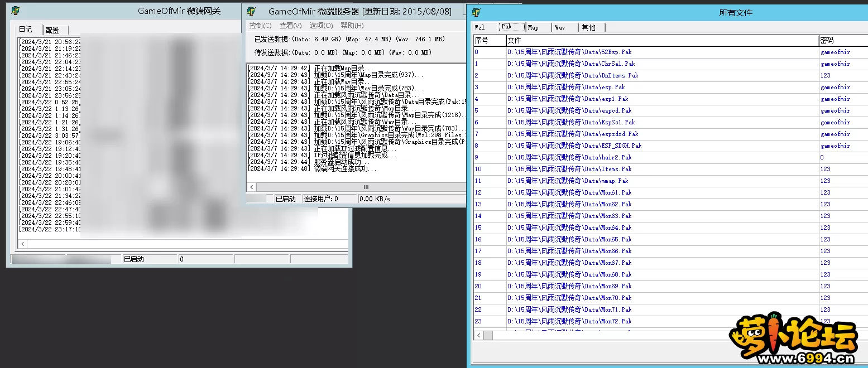
Task: Select file row hair2.Pak
Action: click(670, 157)
